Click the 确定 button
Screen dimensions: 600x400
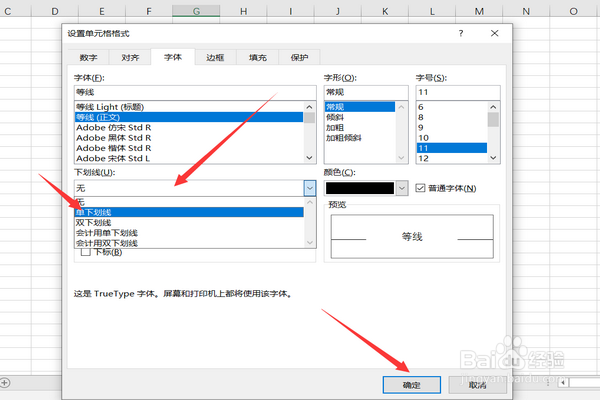[x=412, y=385]
